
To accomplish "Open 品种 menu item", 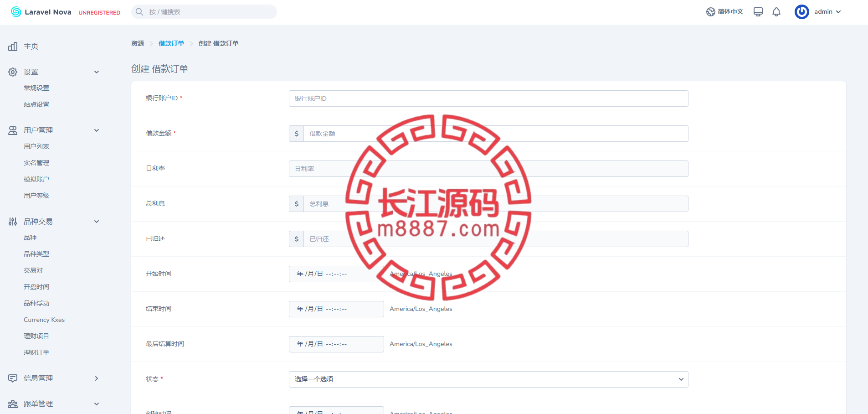I will point(30,238).
